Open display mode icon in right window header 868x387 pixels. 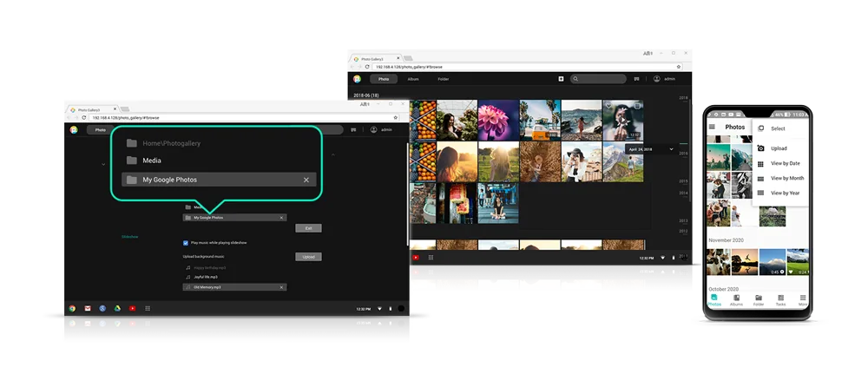(636, 79)
